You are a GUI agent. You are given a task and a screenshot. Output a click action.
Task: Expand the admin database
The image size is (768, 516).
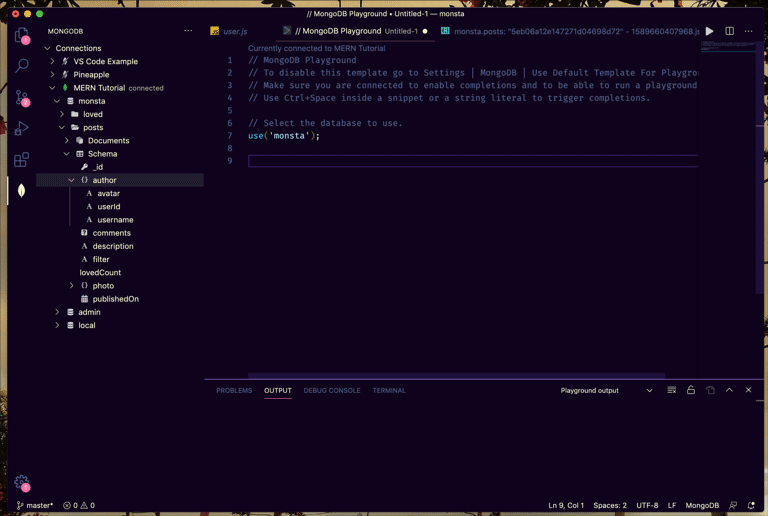(x=57, y=312)
